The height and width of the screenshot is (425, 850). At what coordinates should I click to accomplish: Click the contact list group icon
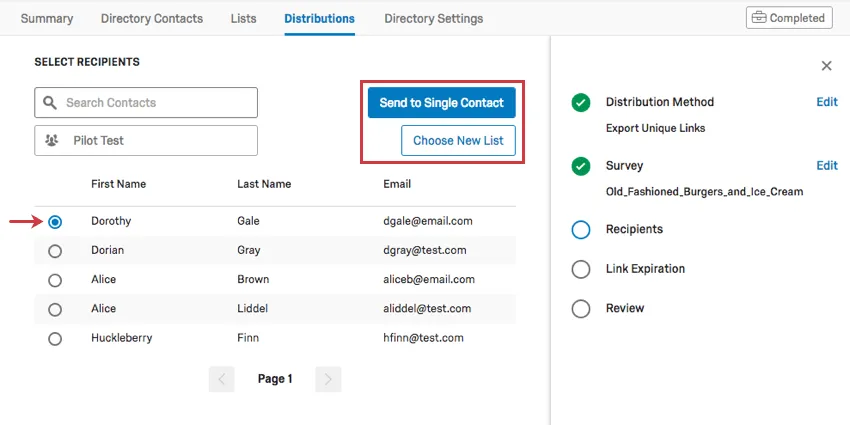[51, 141]
